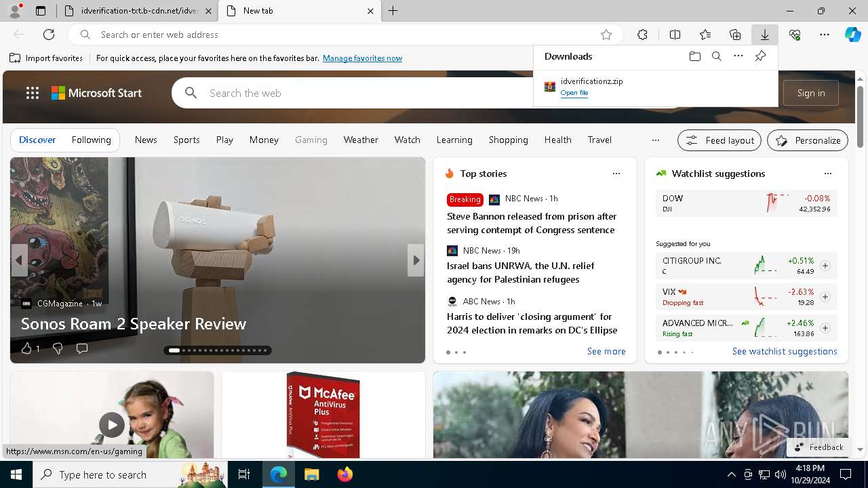This screenshot has width=868, height=488.
Task: Open the Travel category
Action: [x=599, y=140]
